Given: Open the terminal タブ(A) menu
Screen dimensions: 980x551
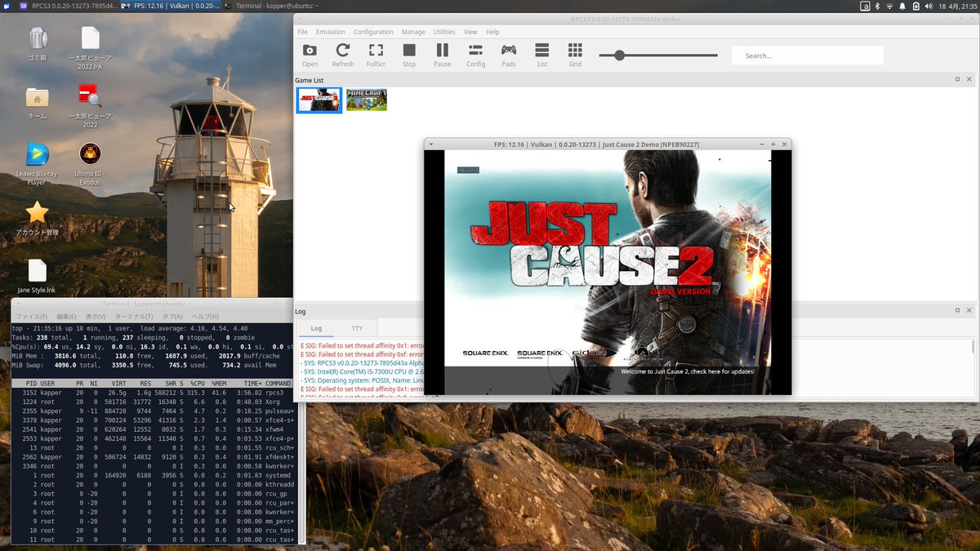Looking at the screenshot, I should 172,317.
